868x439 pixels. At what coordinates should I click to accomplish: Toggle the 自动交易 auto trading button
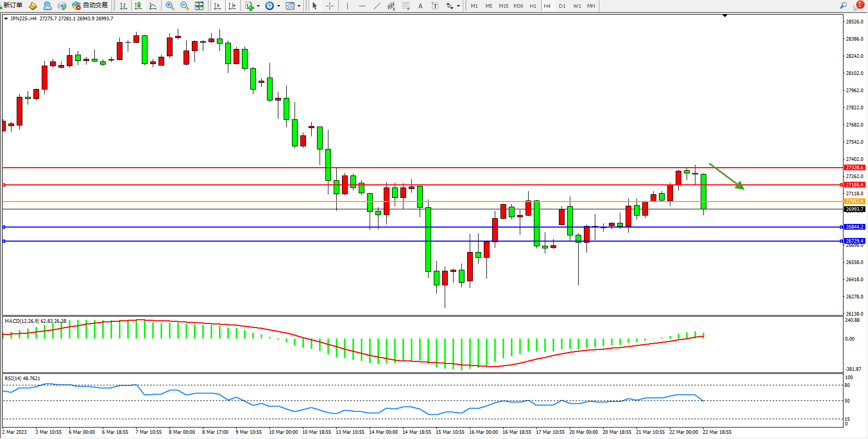pos(90,6)
